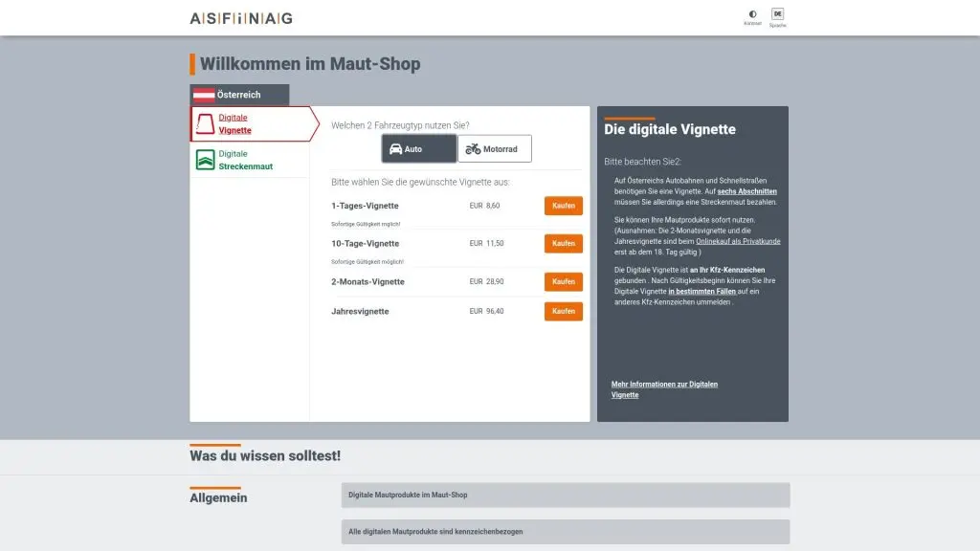Click the Digitale Vignette windshield icon
The width and height of the screenshot is (980, 551).
205,124
